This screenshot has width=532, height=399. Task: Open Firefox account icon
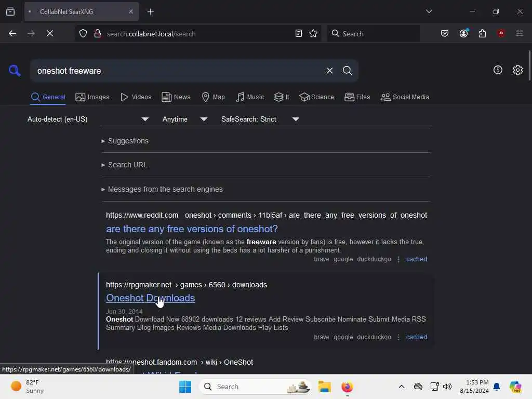[464, 33]
